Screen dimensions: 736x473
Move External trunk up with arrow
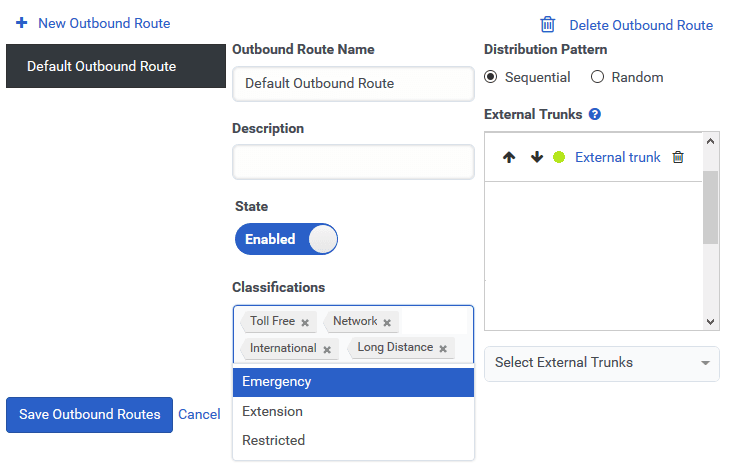[509, 158]
